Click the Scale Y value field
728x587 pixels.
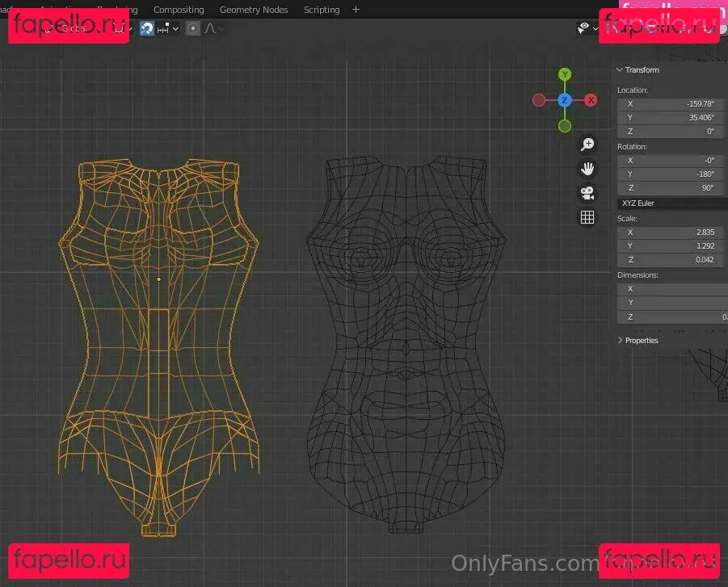[x=671, y=246]
